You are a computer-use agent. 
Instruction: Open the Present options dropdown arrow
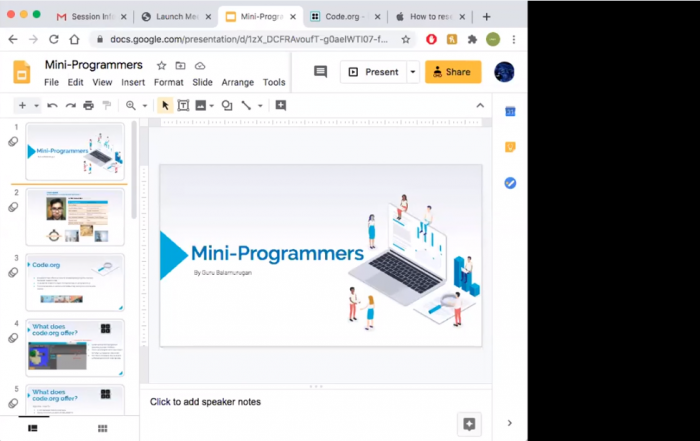(412, 72)
